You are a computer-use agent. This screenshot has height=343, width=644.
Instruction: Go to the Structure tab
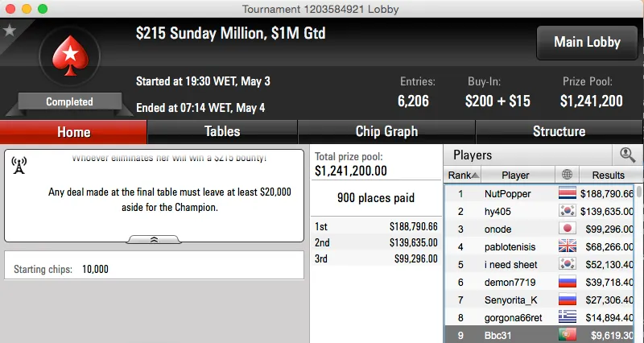[559, 131]
